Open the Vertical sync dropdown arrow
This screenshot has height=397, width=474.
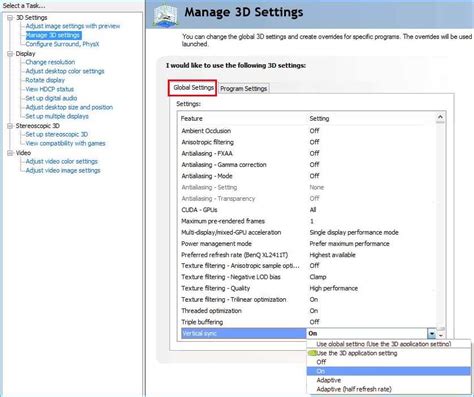pyautogui.click(x=432, y=333)
